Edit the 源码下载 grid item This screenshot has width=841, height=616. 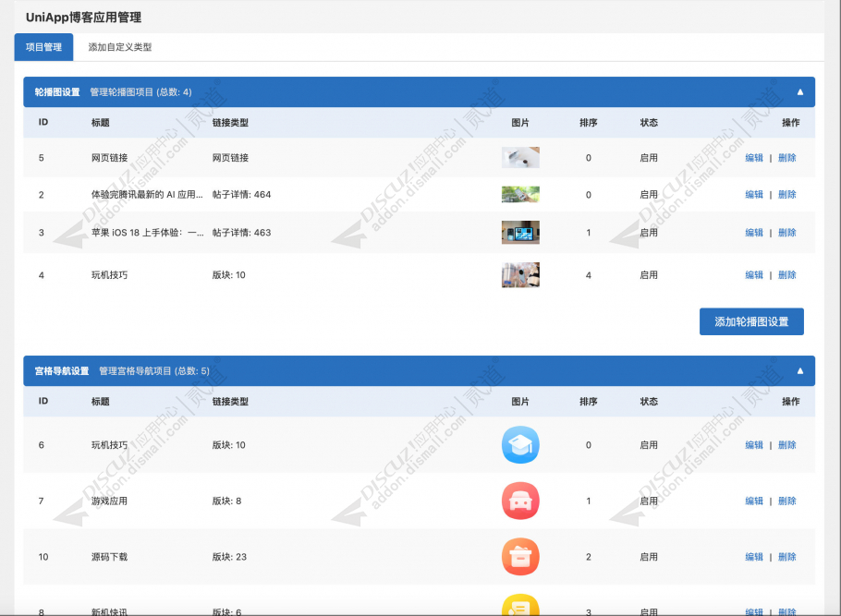click(x=753, y=557)
